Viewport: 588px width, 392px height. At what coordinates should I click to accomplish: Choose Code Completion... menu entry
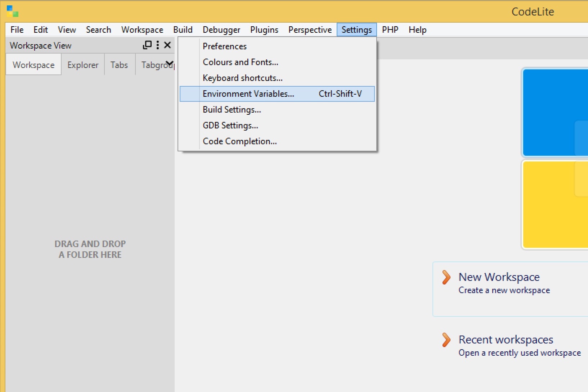[x=277, y=141]
